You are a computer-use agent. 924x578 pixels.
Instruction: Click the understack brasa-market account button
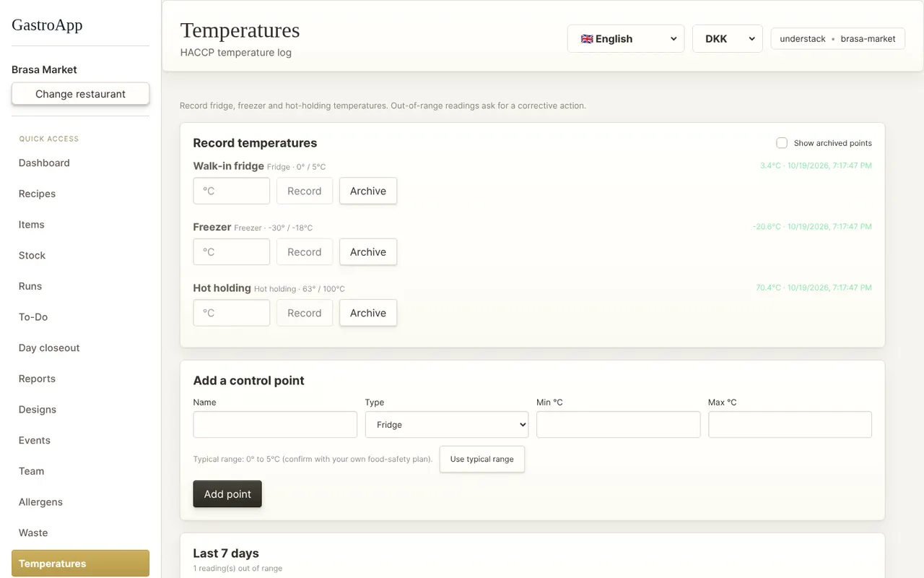(837, 39)
